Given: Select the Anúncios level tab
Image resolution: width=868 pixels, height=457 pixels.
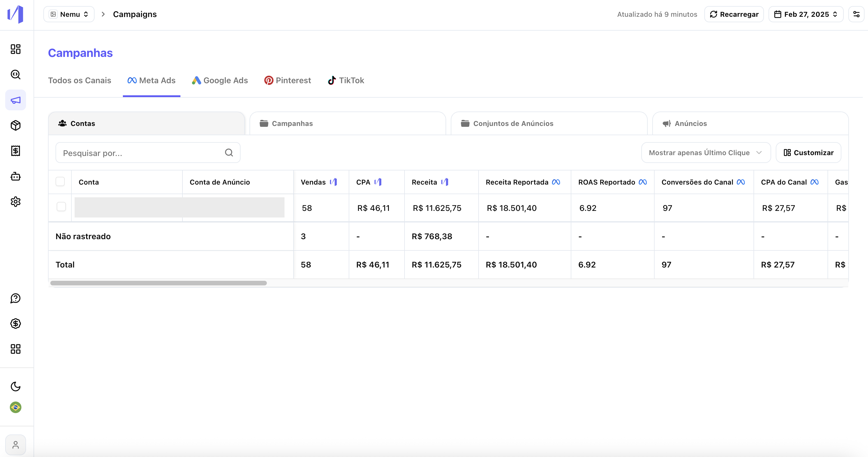Looking at the screenshot, I should [x=750, y=124].
